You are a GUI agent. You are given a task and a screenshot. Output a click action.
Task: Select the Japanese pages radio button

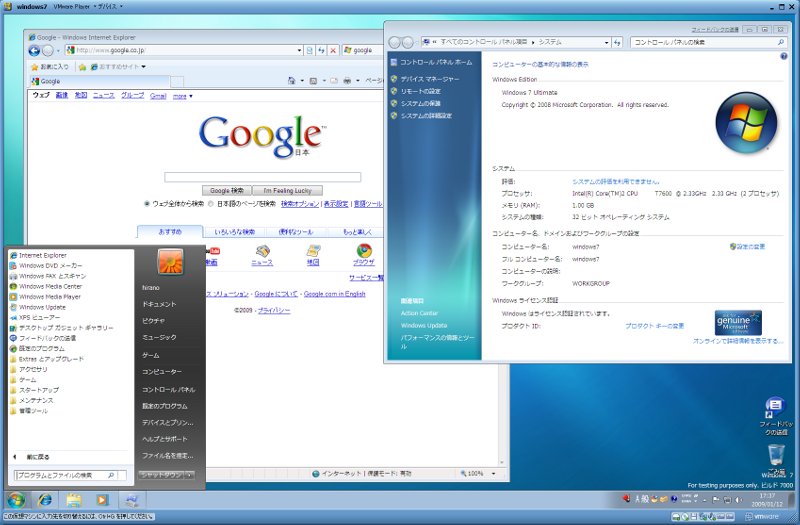(211, 204)
